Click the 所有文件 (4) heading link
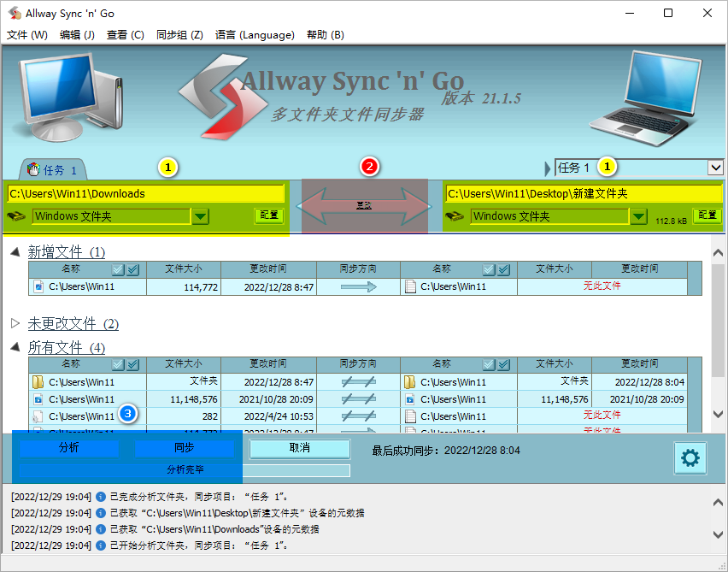Screen dimensions: 728x572 click(x=67, y=347)
